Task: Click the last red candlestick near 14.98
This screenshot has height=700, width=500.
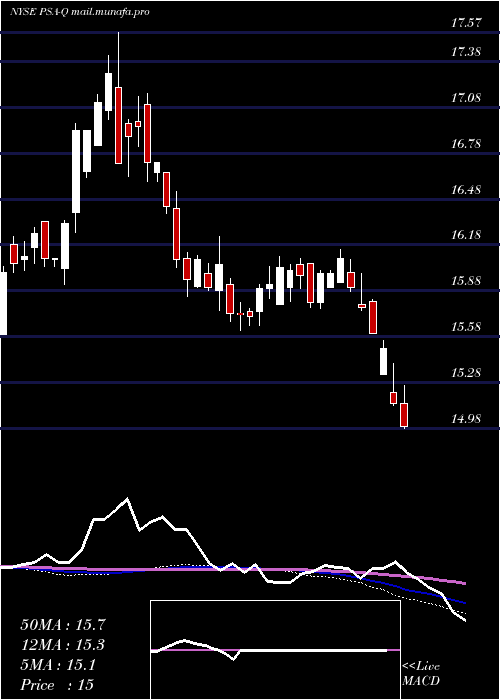Action: (x=404, y=415)
